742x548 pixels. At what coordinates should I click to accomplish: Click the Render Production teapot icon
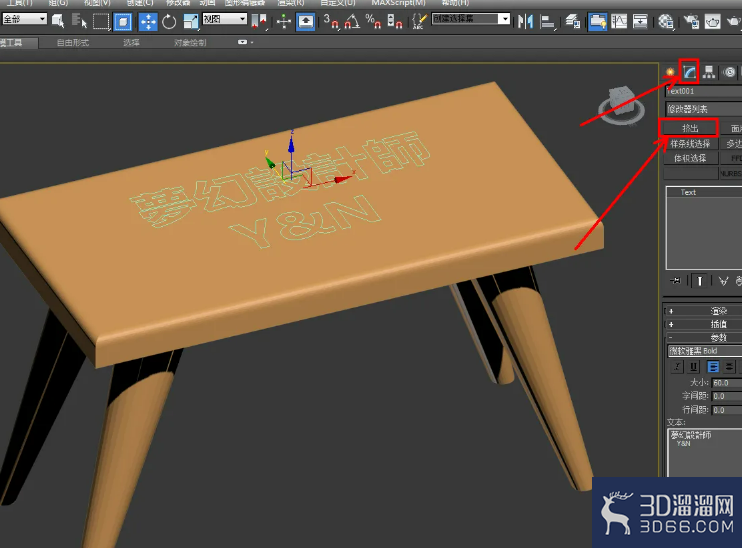(x=734, y=22)
